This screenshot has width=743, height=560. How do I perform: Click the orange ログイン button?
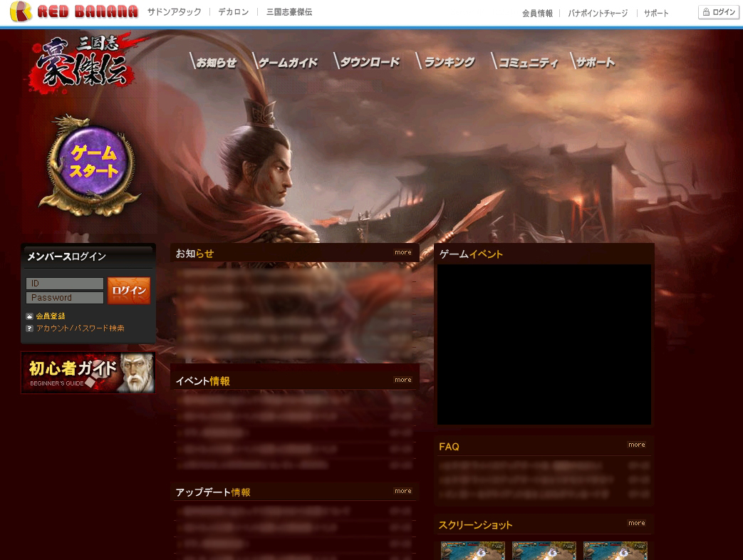[129, 291]
